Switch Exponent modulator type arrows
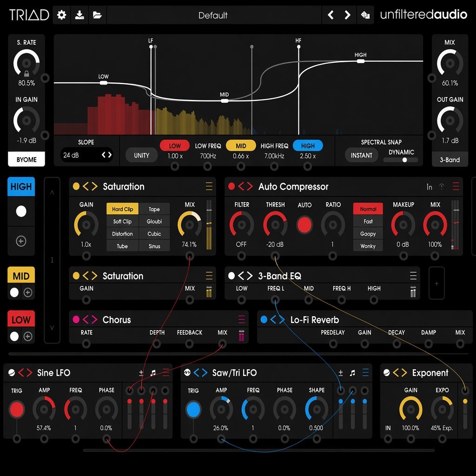 (400, 372)
